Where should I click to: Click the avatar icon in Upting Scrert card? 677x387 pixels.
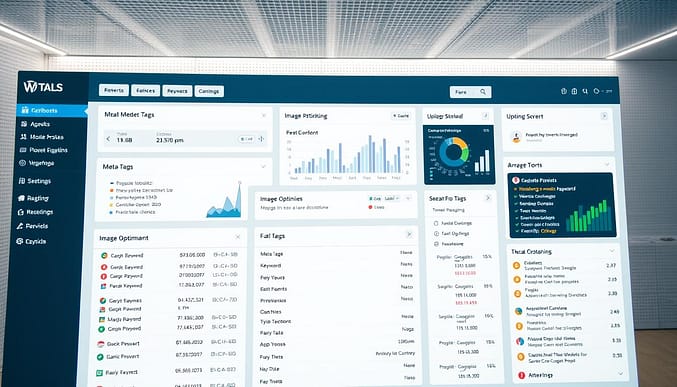pyautogui.click(x=516, y=137)
